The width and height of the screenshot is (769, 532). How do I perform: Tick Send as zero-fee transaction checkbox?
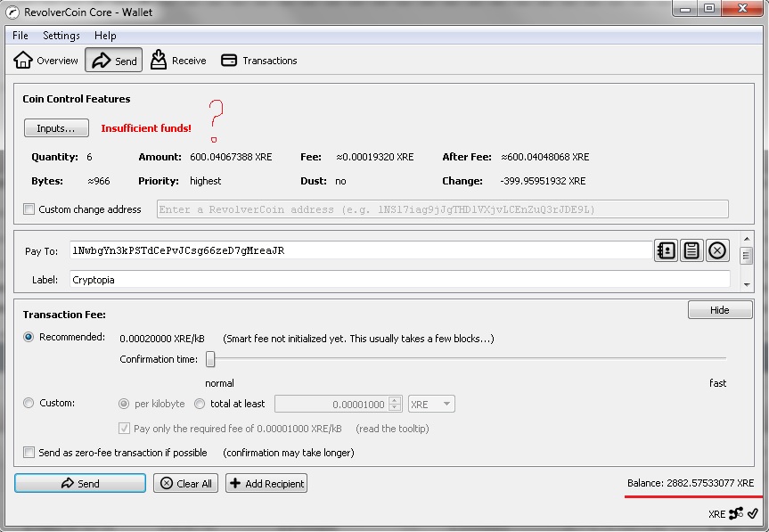coord(29,452)
